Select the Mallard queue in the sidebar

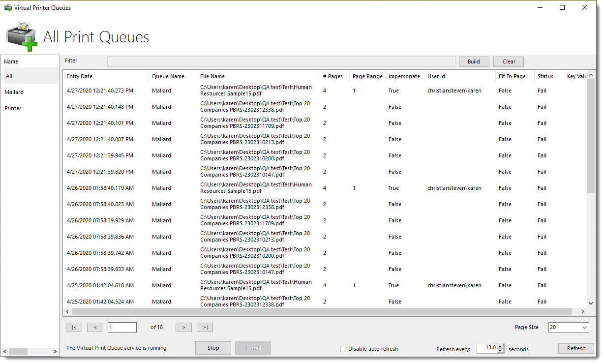click(14, 92)
